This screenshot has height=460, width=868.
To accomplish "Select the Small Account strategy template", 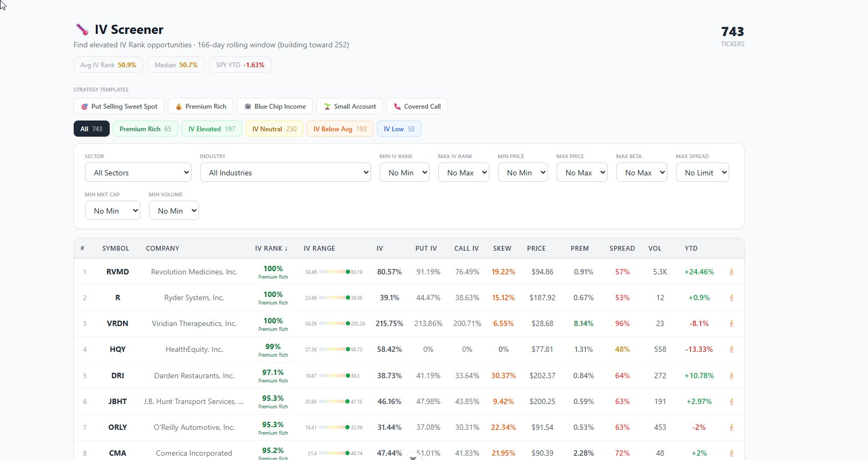I will [x=350, y=106].
